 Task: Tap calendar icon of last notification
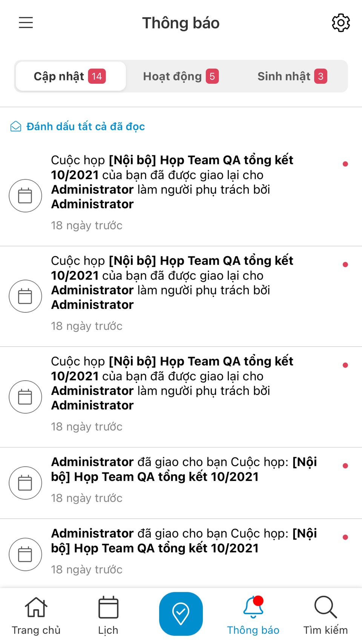click(x=25, y=554)
